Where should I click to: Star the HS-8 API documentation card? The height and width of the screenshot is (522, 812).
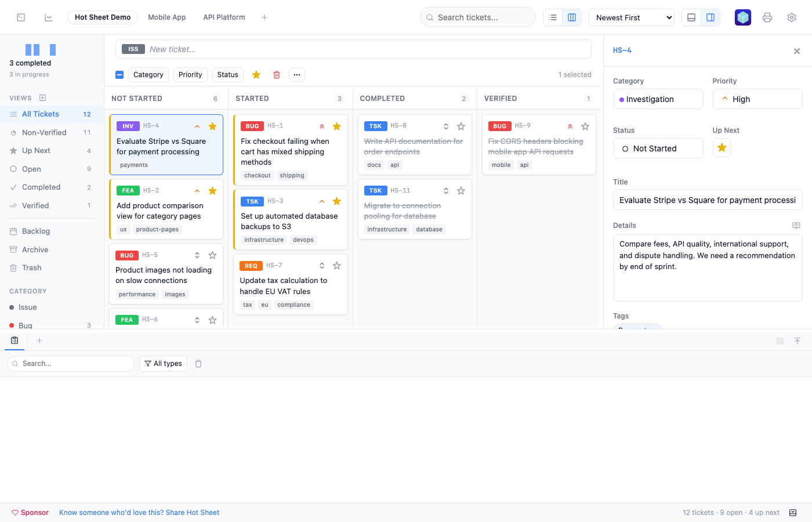point(461,126)
